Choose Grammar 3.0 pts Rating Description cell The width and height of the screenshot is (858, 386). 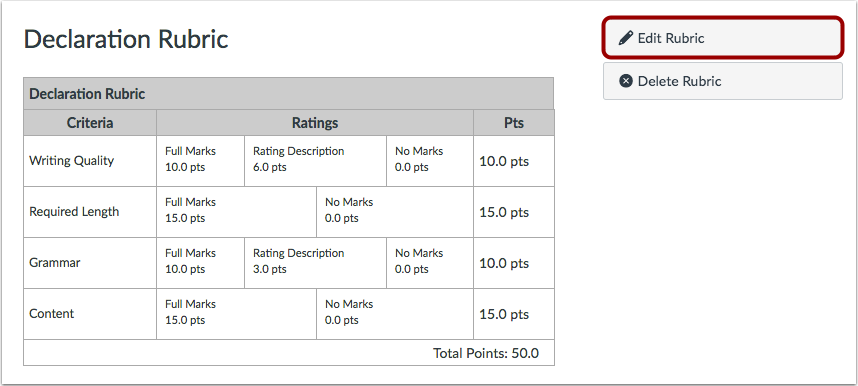tap(315, 263)
